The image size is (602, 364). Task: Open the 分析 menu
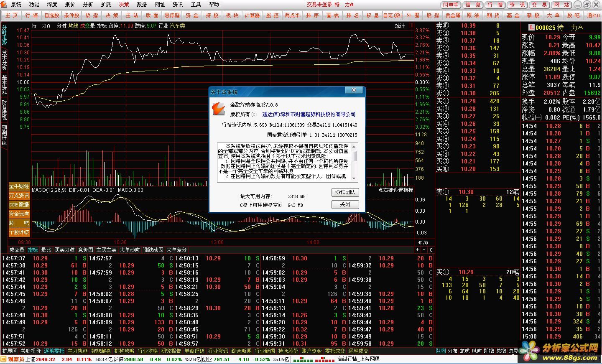(88, 4)
